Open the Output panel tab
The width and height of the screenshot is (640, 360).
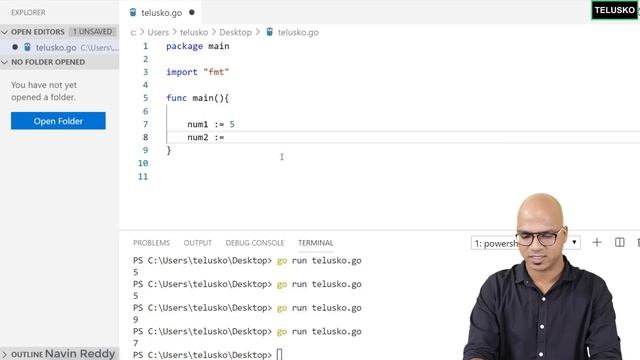click(x=198, y=243)
